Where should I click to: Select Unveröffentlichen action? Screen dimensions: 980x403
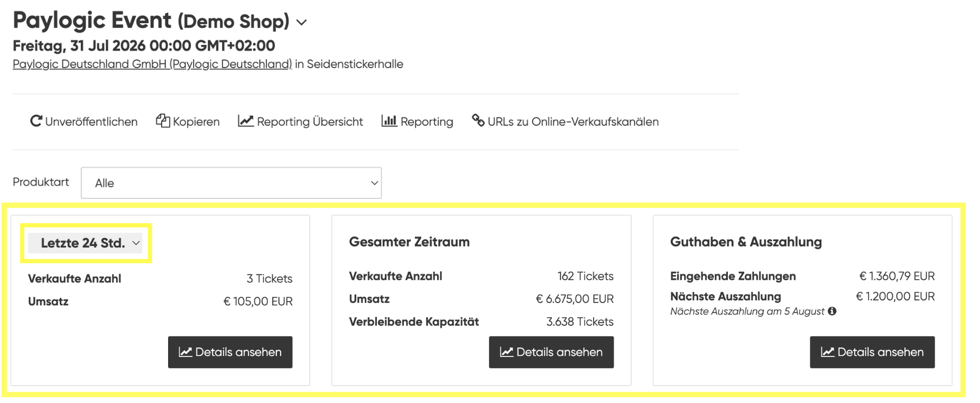point(84,121)
